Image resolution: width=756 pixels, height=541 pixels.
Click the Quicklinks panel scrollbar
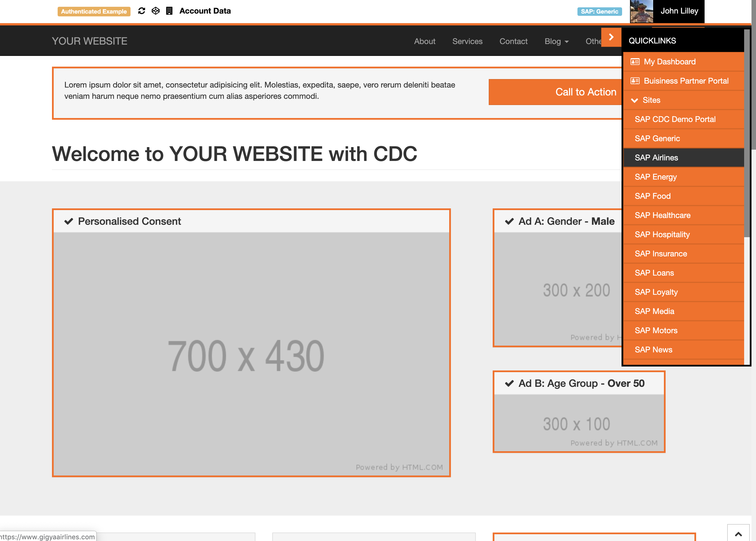[747, 133]
